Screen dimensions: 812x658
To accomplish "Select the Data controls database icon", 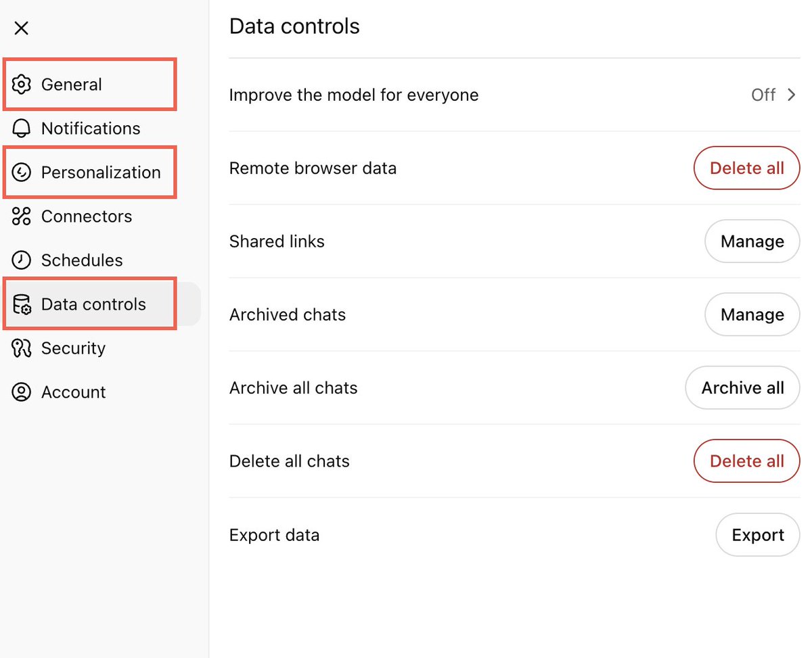I will (x=21, y=304).
